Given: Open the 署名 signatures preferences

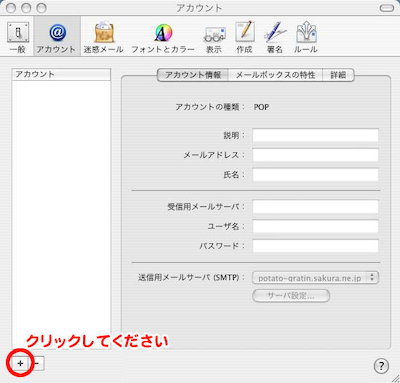Looking at the screenshot, I should click(x=275, y=37).
